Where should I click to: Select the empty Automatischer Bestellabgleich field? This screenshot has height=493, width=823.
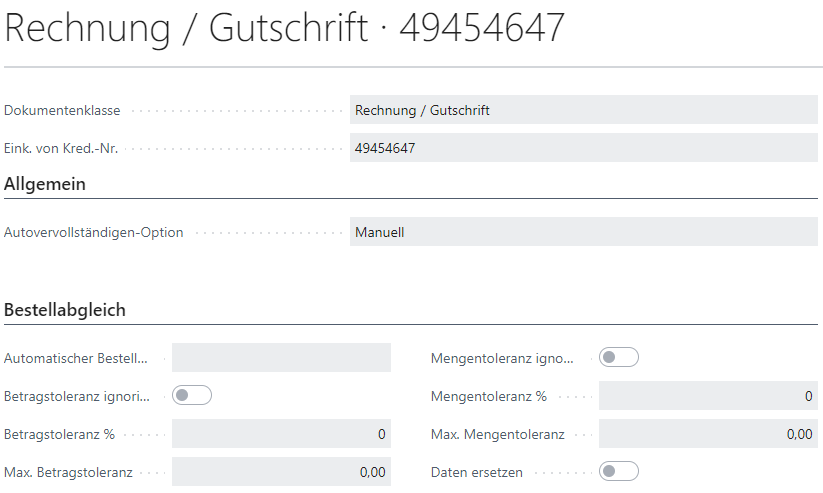[x=281, y=358]
